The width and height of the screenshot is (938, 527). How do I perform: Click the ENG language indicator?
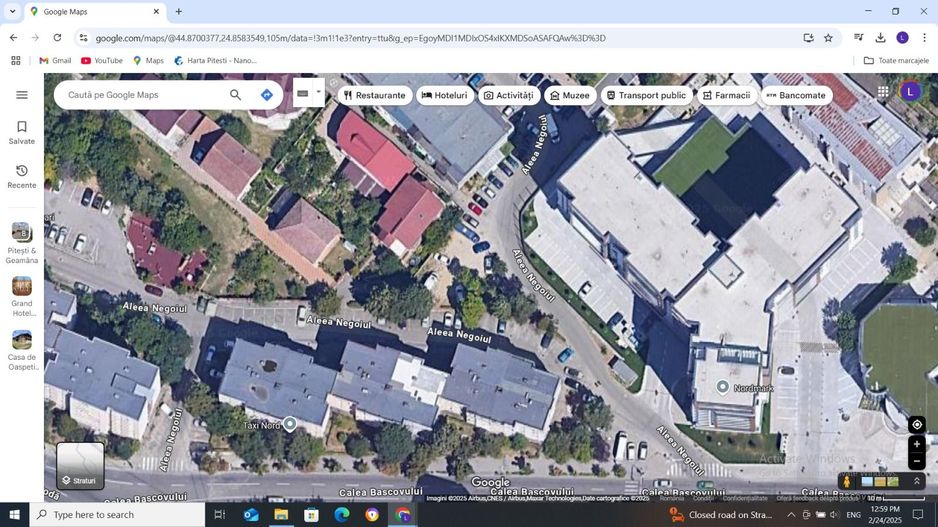(854, 514)
